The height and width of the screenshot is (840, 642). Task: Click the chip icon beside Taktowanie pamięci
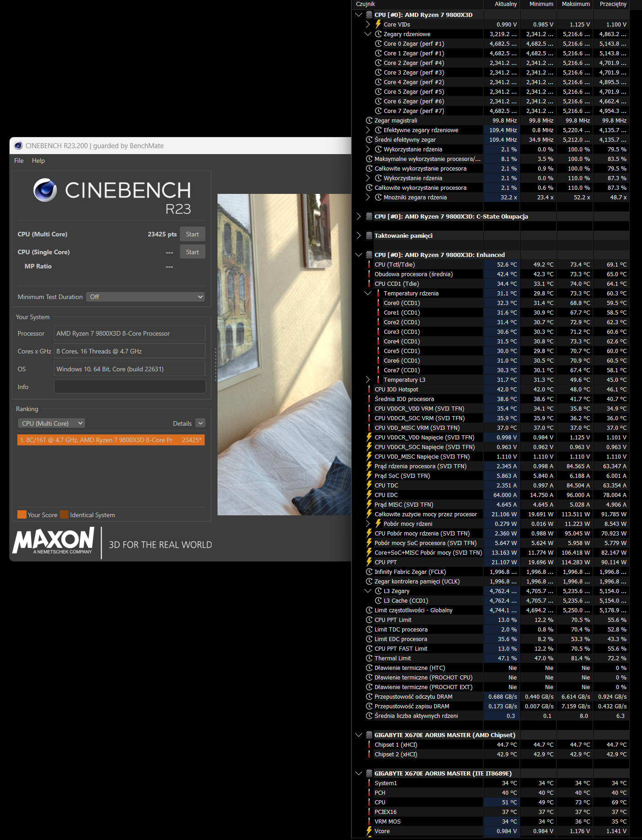[x=369, y=235]
